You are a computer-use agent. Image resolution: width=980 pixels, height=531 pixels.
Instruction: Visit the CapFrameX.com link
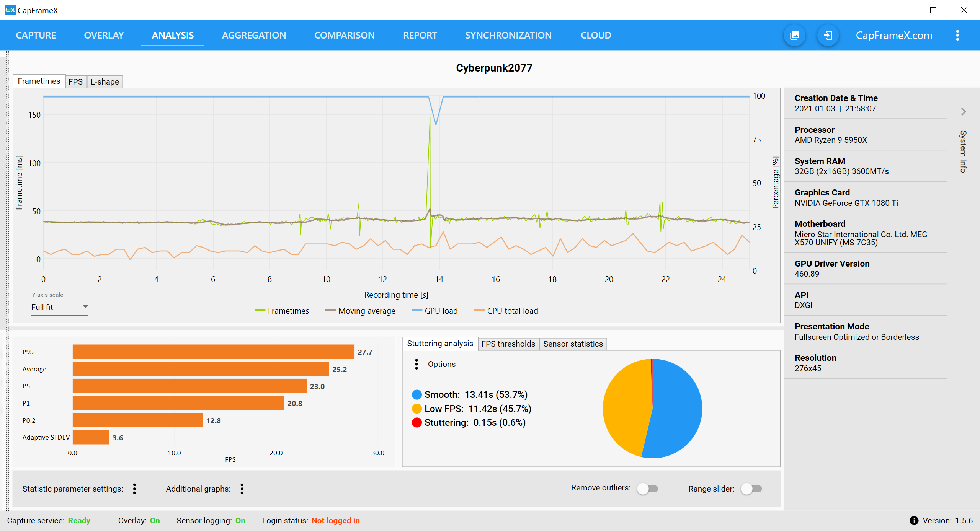pyautogui.click(x=894, y=36)
